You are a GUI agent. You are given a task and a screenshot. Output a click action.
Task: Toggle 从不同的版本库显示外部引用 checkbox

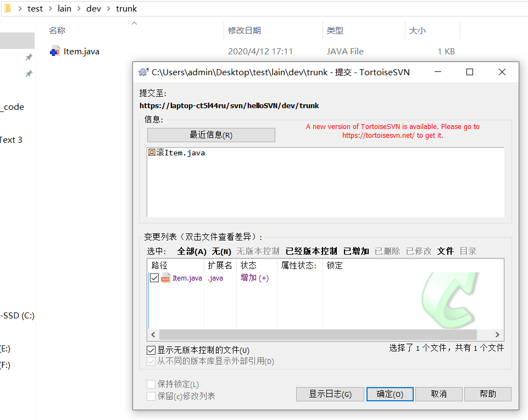coord(151,361)
